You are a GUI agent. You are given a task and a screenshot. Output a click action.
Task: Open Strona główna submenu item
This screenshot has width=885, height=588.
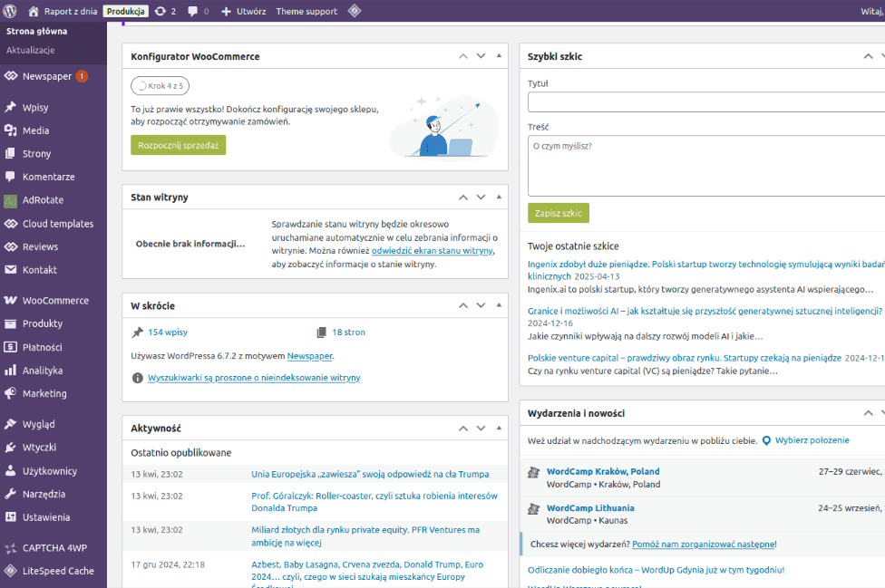36,31
